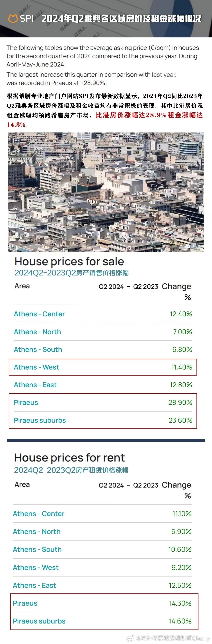Select Athens - Center in sale table
This screenshot has height=644, width=212.
pos(39,314)
